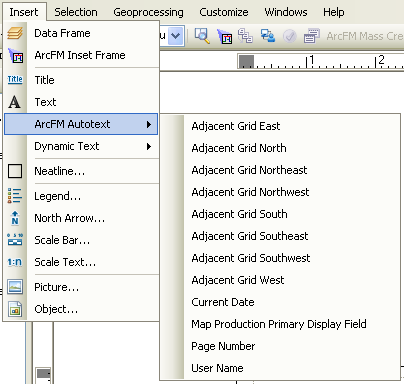Click the ArcFM Mass Create toolbar icon
The image size is (404, 384).
click(311, 36)
